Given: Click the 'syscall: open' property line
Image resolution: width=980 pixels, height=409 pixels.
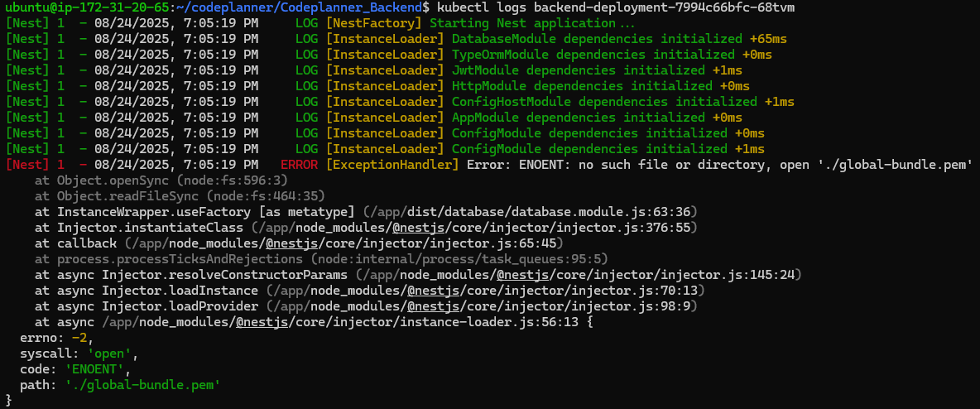Looking at the screenshot, I should [x=79, y=354].
